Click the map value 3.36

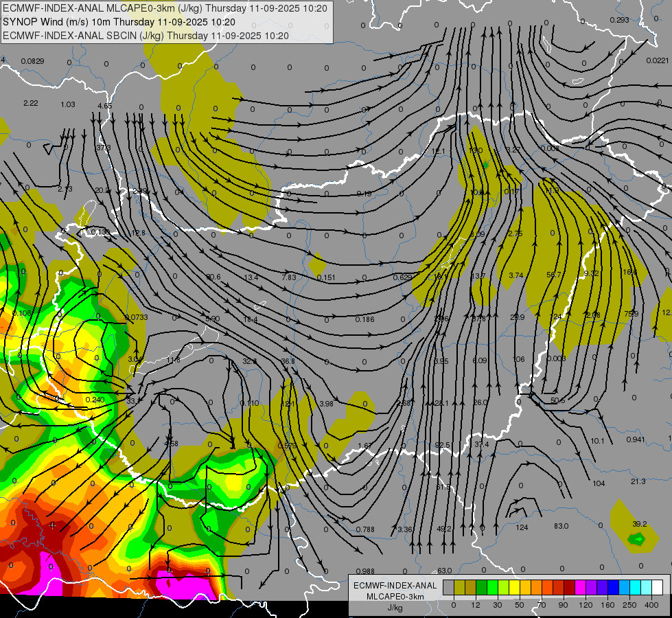click(x=404, y=529)
